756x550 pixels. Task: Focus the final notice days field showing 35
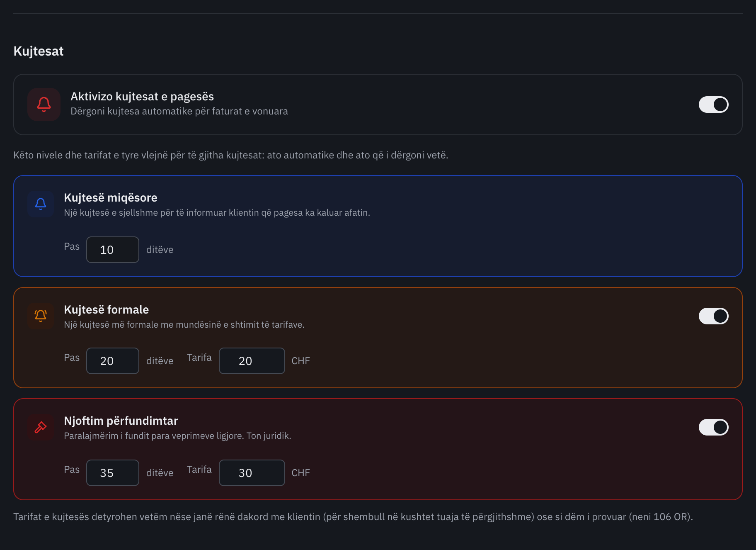pos(113,473)
